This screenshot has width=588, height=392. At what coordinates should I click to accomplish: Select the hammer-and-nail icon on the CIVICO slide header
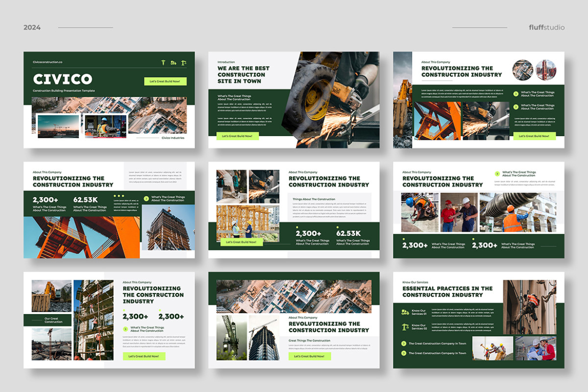[163, 63]
